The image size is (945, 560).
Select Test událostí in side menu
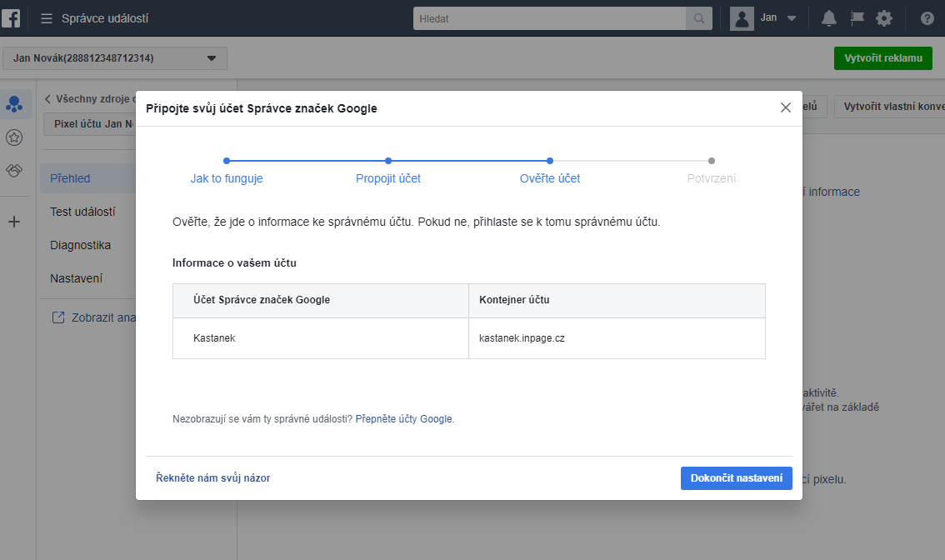(x=82, y=212)
